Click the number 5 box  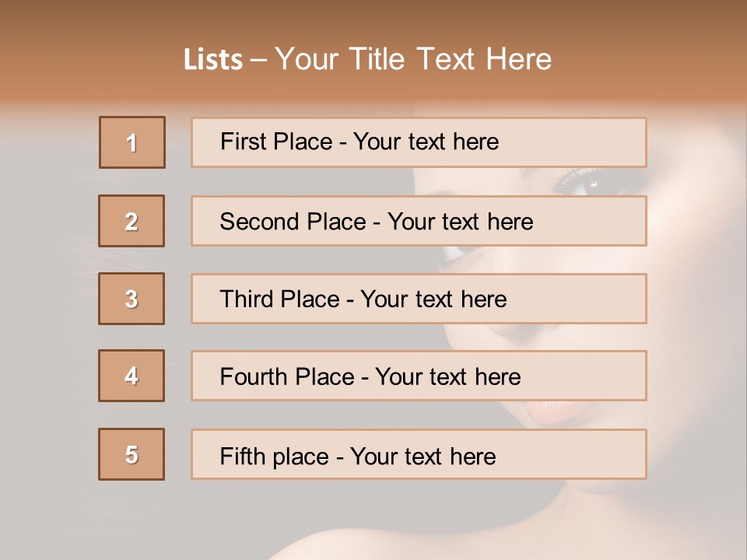(132, 454)
